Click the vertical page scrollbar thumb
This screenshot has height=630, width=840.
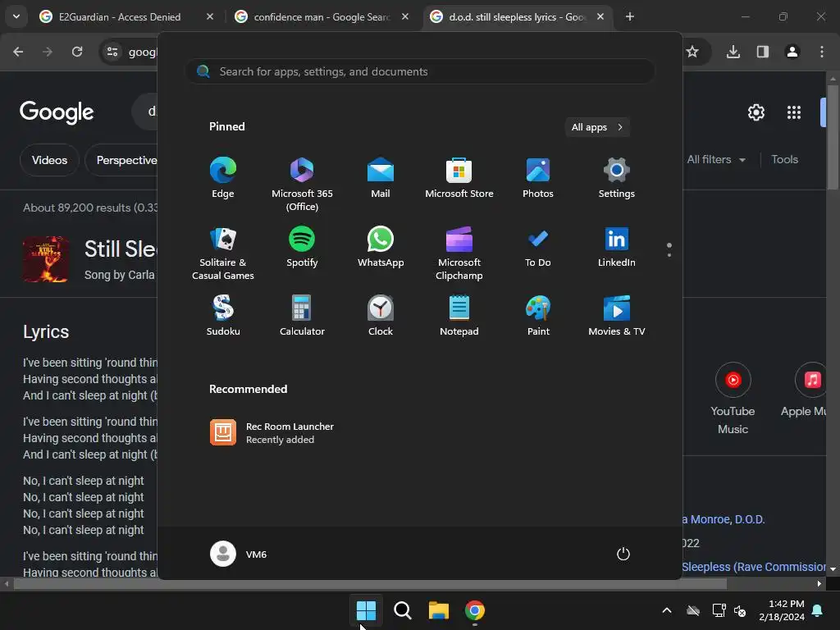[x=833, y=137]
